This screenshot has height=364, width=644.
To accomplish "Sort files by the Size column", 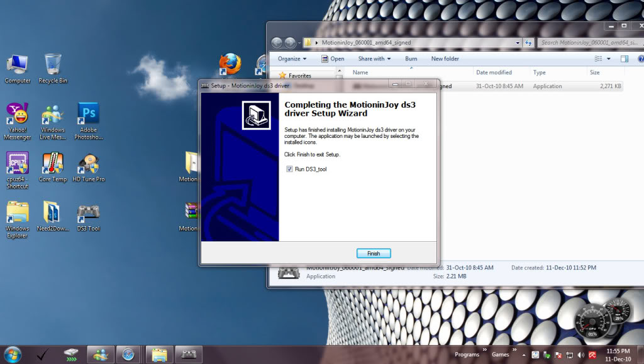I will click(x=594, y=72).
